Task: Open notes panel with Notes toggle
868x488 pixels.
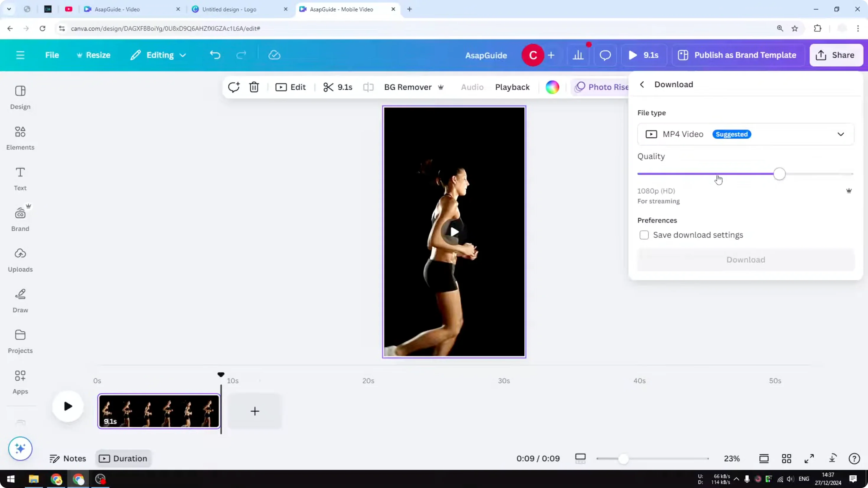Action: pyautogui.click(x=68, y=458)
